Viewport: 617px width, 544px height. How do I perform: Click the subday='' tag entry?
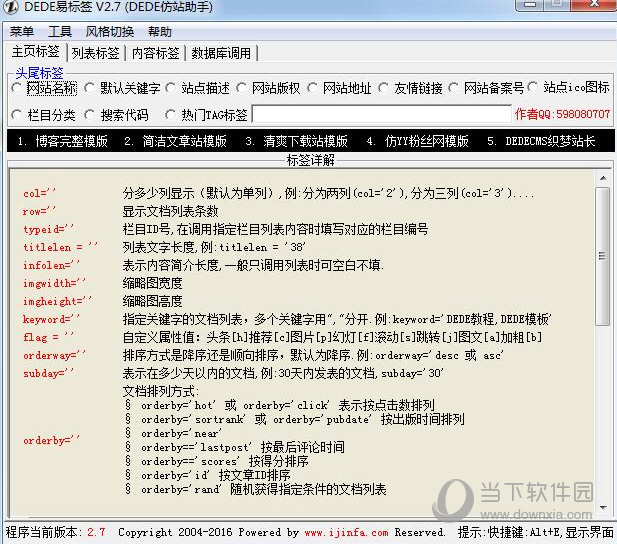(48, 373)
